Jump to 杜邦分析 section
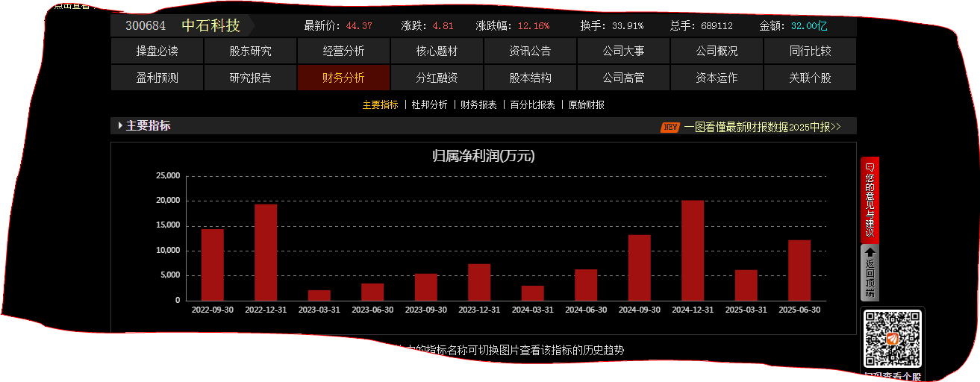This screenshot has height=382, width=980. coord(430,105)
